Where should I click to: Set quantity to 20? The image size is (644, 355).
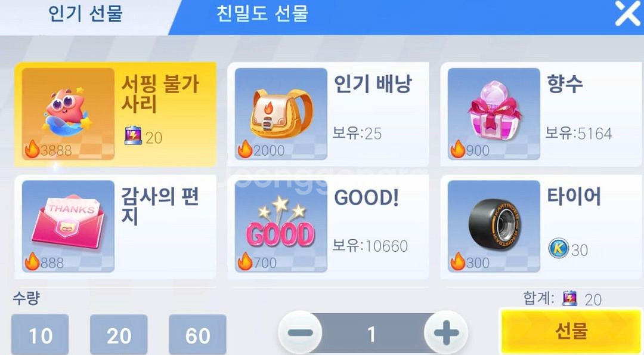(x=119, y=335)
